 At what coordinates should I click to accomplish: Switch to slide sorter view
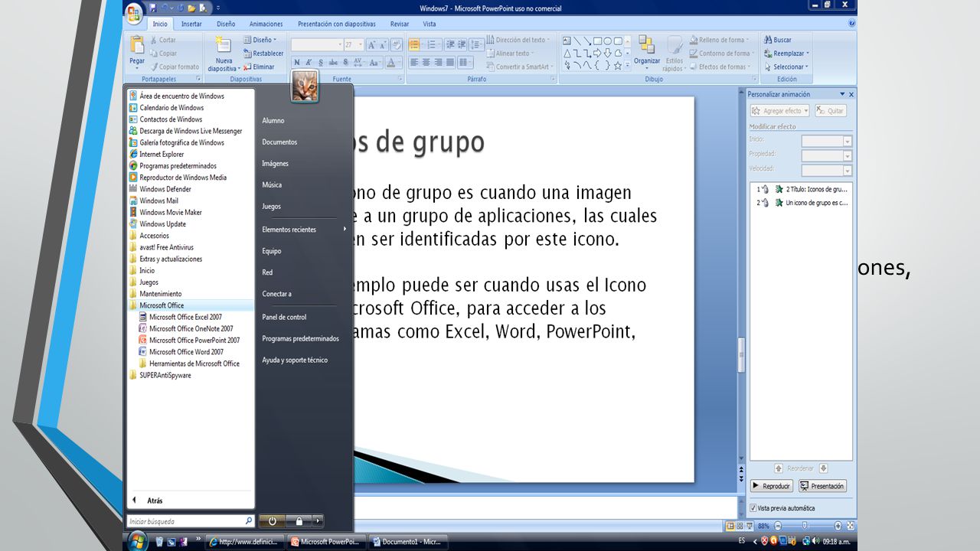(x=740, y=526)
